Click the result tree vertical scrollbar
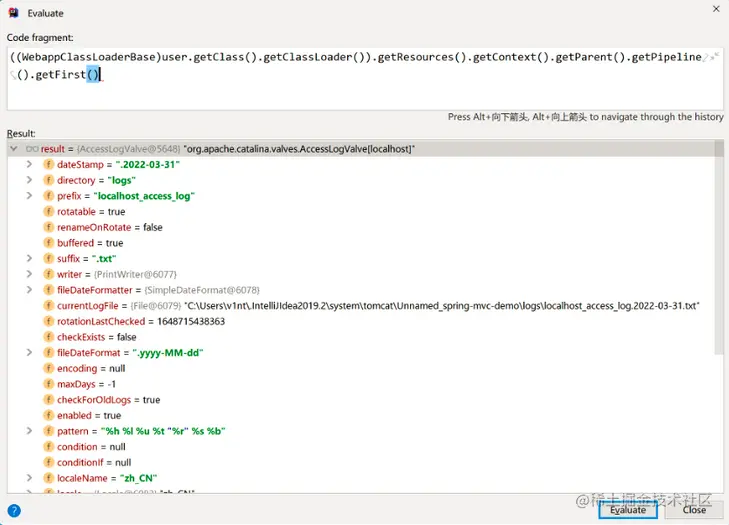This screenshot has height=525, width=729. tap(719, 246)
